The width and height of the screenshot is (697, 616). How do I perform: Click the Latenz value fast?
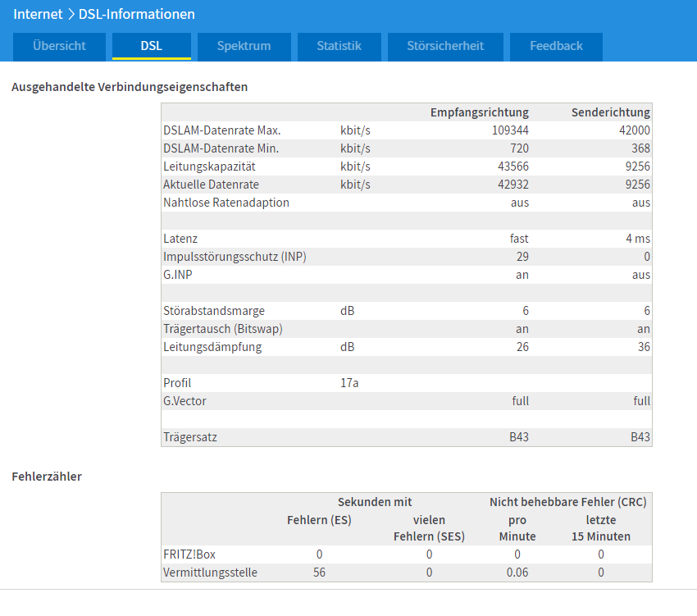(x=519, y=239)
